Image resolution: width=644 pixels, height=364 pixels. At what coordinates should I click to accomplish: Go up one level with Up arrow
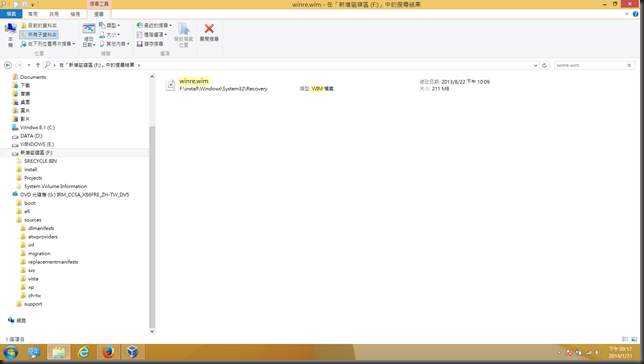[x=38, y=65]
